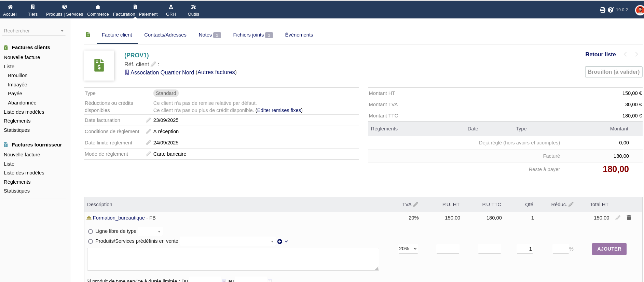Open the Commerce menu in top bar
644x282 pixels.
pyautogui.click(x=98, y=10)
